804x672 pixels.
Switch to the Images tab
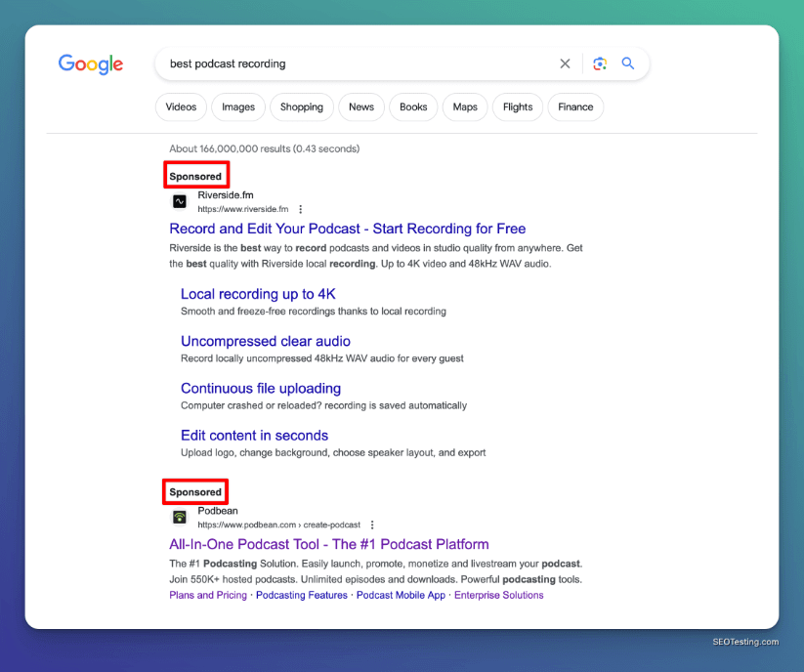click(x=238, y=107)
